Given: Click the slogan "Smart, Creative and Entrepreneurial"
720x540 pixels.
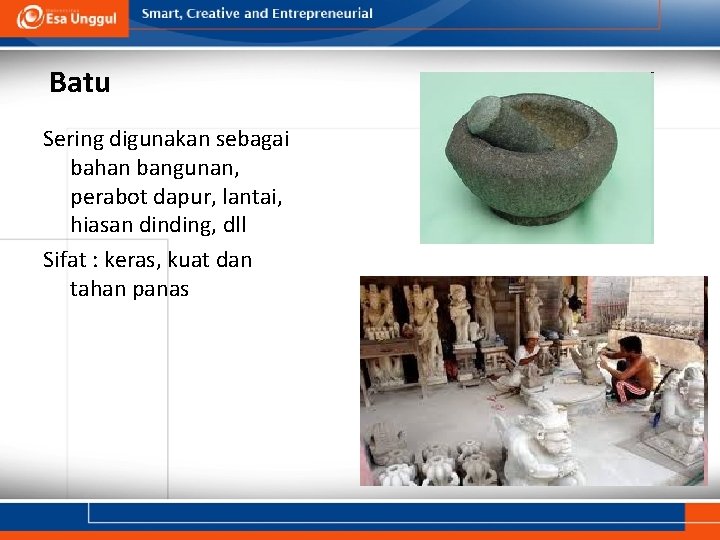Looking at the screenshot, I should click(x=257, y=14).
